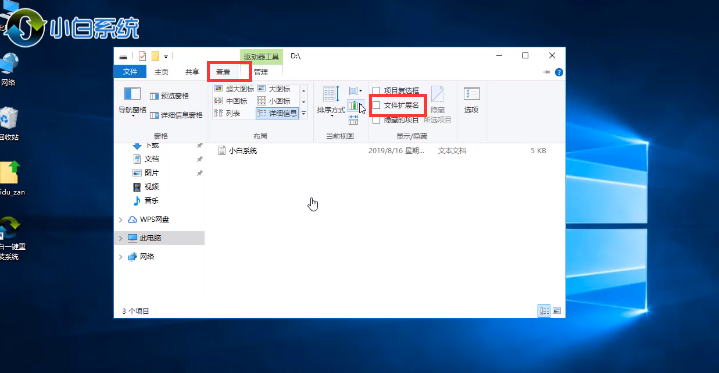Screen dimensions: 719x373
Task: Expand the layout gallery More arrow
Action: [304, 113]
